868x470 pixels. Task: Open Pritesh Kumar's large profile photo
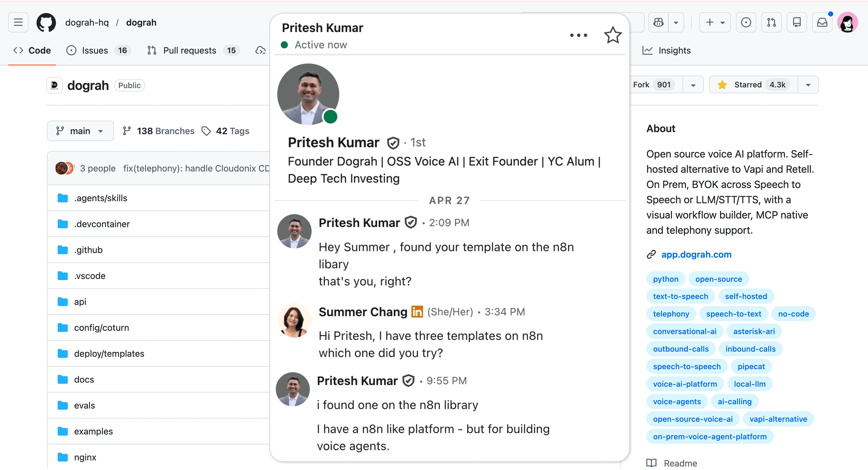tap(308, 94)
